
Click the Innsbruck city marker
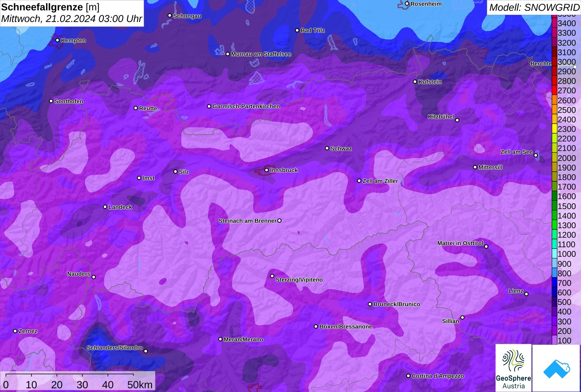(266, 170)
